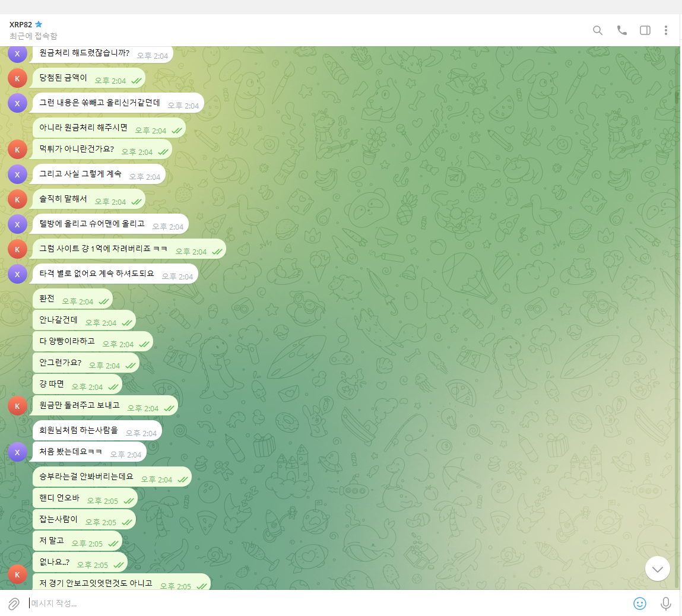Click the X avatar beside 처음 봤는데요ㅋㅋ
This screenshot has width=682, height=616.
tap(17, 452)
